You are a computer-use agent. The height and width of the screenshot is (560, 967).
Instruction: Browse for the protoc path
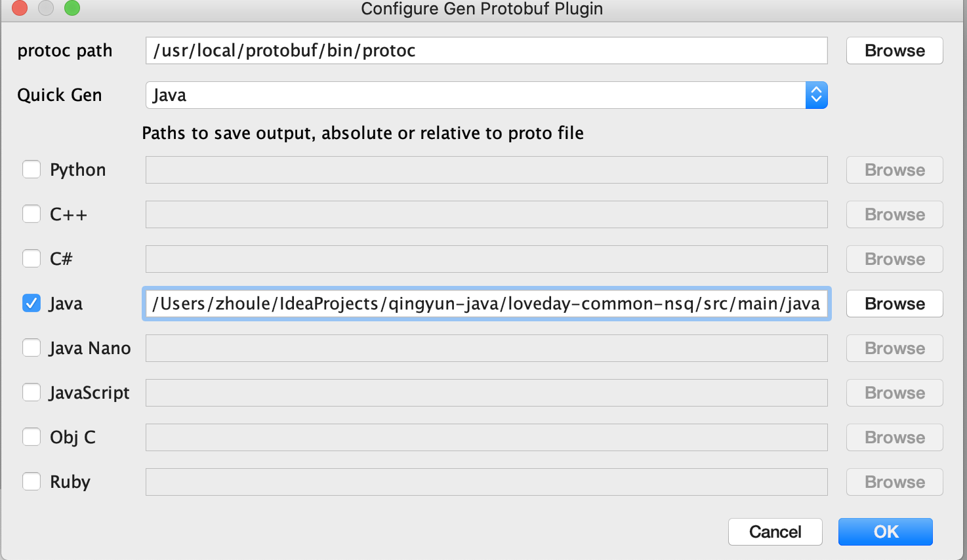894,50
